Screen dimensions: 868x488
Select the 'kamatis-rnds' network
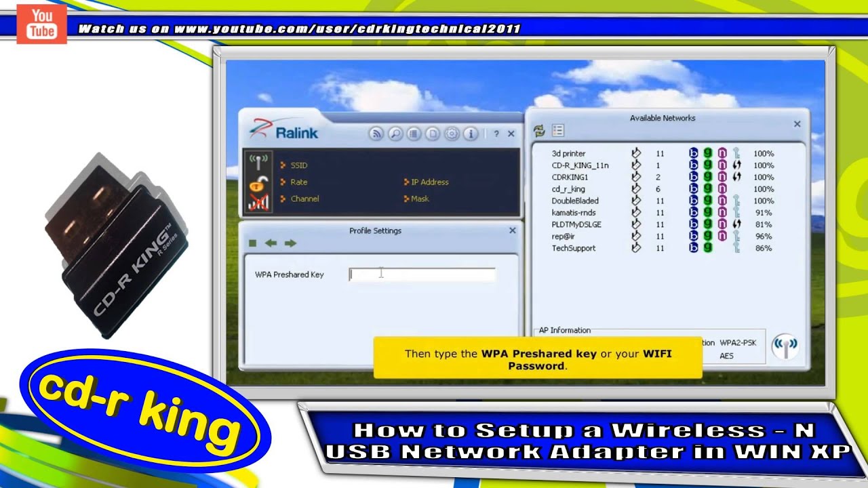(x=574, y=213)
